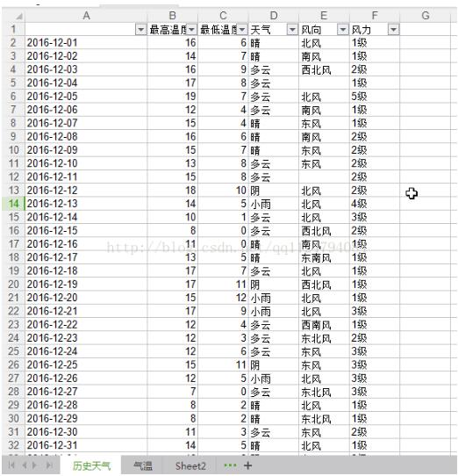Screen dimensions: 458x476
Task: Select column D header
Action: coord(274,16)
